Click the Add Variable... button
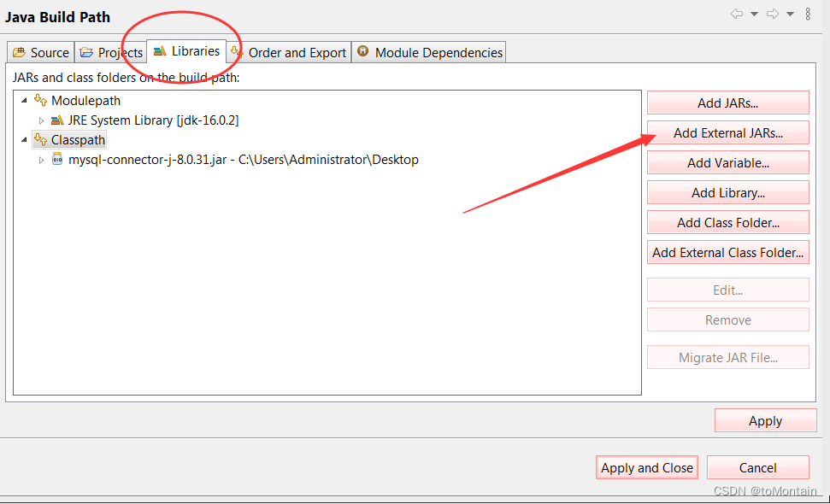The image size is (830, 504). (727, 163)
